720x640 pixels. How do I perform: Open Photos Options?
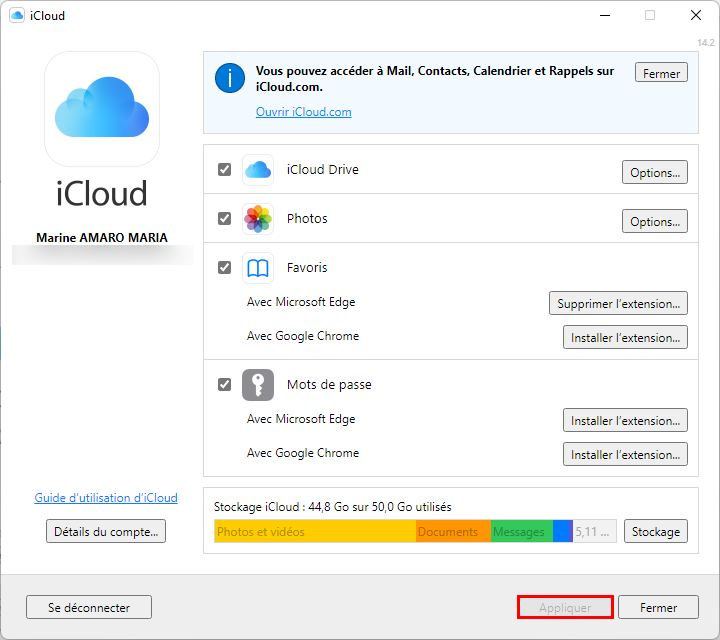pos(655,221)
